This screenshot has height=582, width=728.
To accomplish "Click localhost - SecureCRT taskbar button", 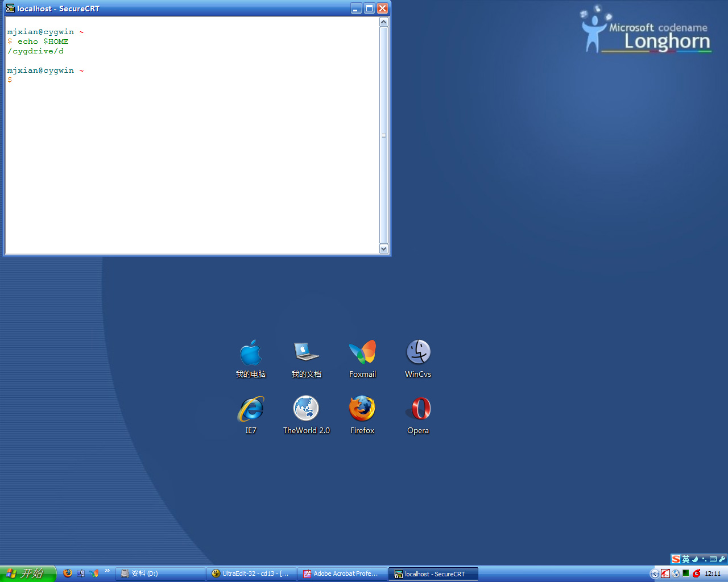I will click(433, 574).
